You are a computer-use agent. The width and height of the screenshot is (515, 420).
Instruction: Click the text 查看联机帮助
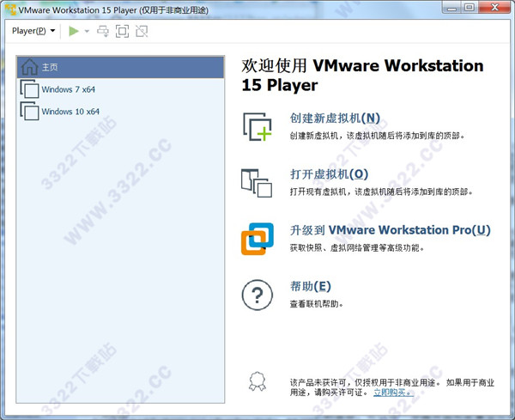[x=316, y=304]
